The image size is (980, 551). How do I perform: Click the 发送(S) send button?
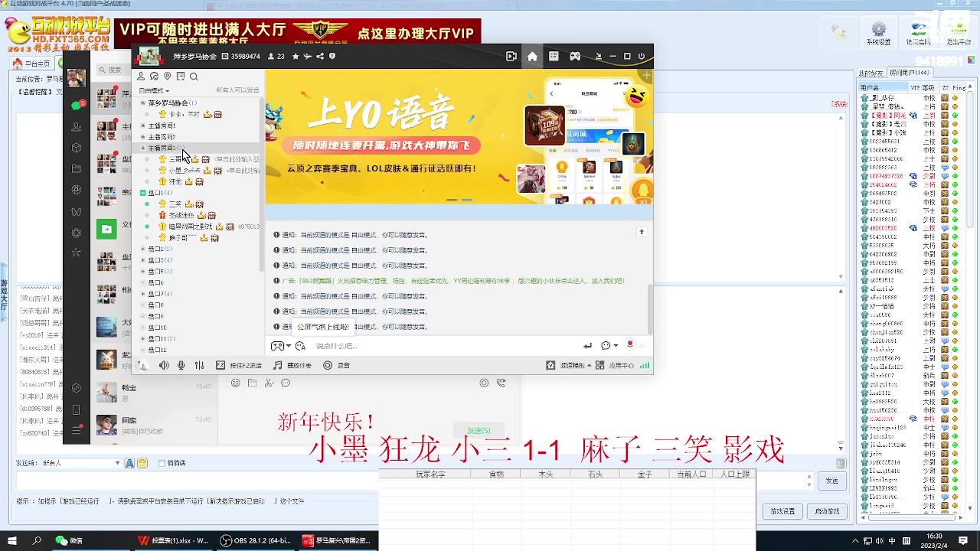click(478, 430)
